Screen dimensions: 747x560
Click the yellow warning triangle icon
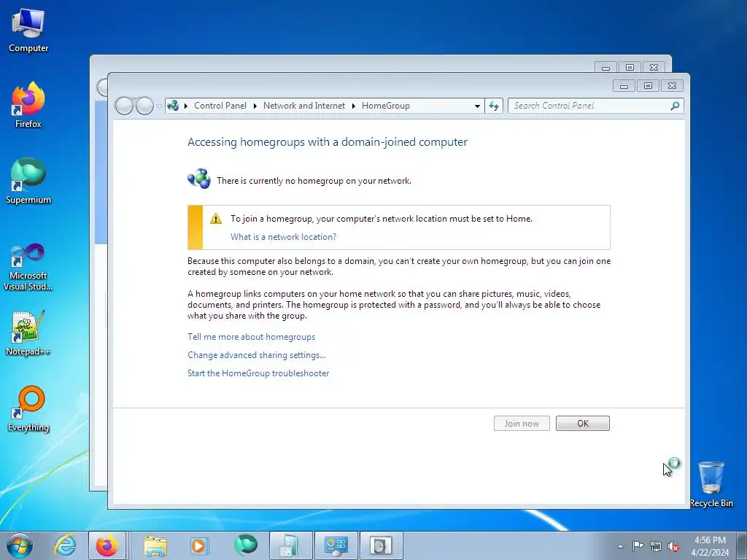tap(216, 219)
